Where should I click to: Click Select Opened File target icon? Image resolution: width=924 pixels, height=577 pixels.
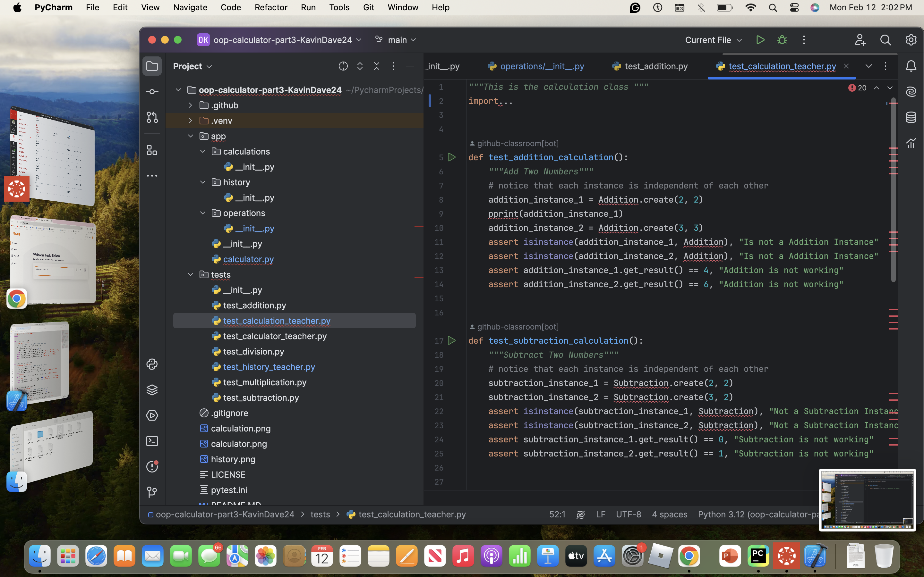click(x=343, y=66)
